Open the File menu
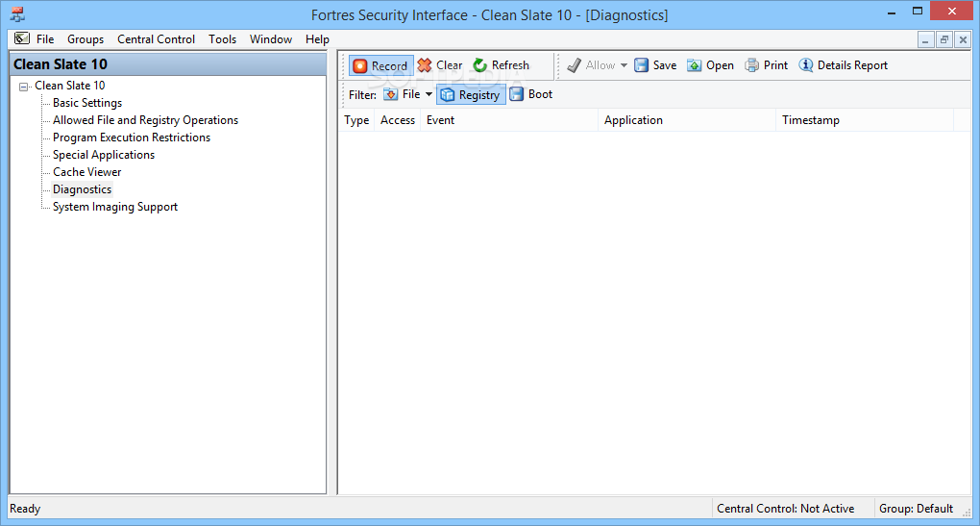This screenshot has width=980, height=526. tap(45, 39)
